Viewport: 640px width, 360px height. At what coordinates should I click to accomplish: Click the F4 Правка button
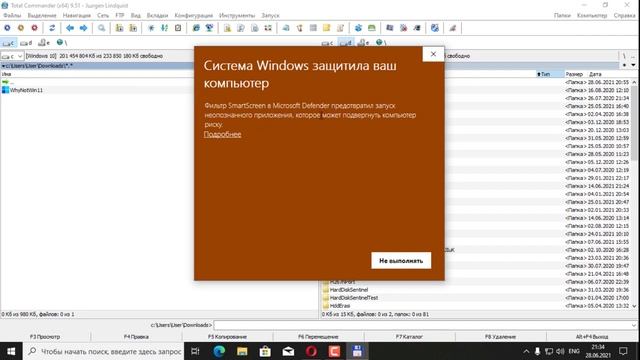136,337
